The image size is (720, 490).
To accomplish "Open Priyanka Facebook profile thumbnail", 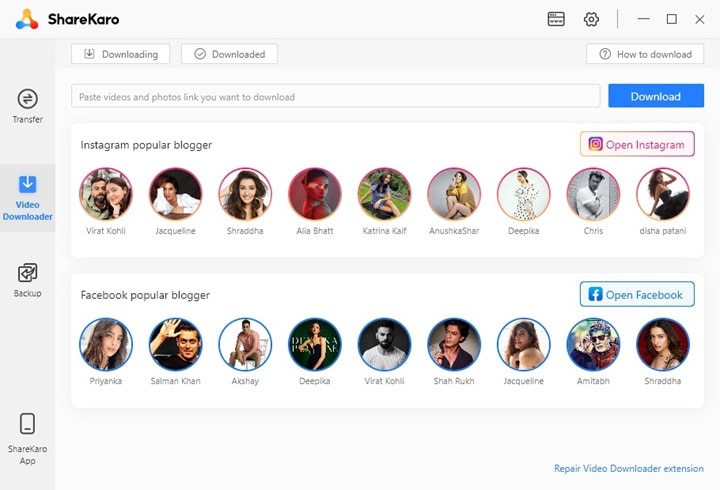I will coord(106,344).
